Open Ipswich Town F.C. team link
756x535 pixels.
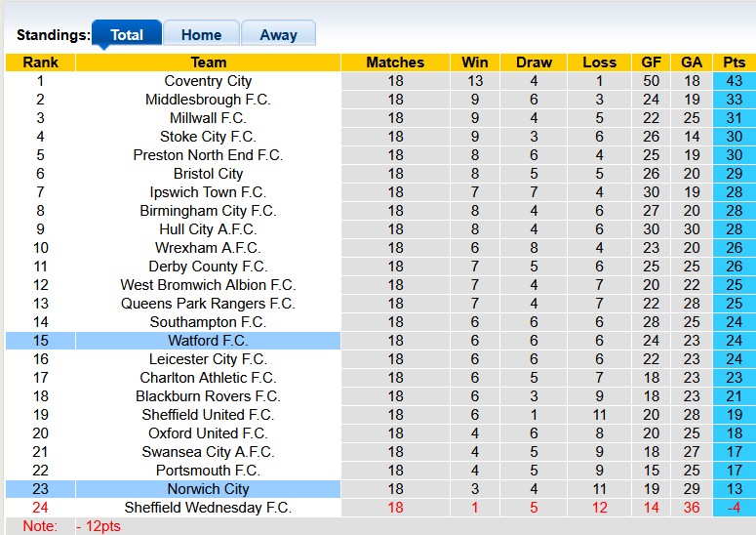click(x=208, y=192)
